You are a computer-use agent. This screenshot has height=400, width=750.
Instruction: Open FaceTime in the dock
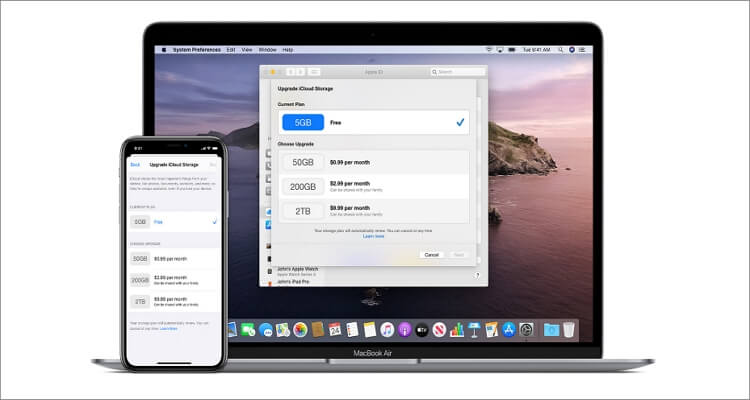point(248,330)
